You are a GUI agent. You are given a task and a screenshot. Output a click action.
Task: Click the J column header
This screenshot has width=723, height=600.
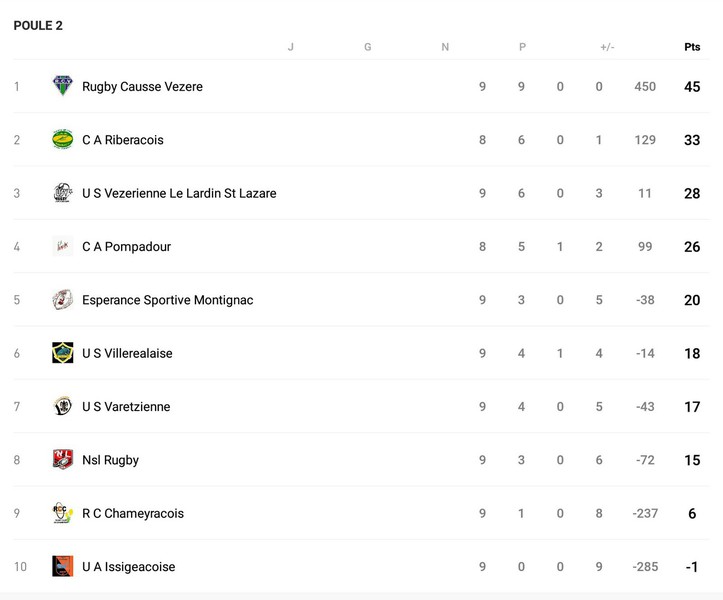pyautogui.click(x=290, y=47)
